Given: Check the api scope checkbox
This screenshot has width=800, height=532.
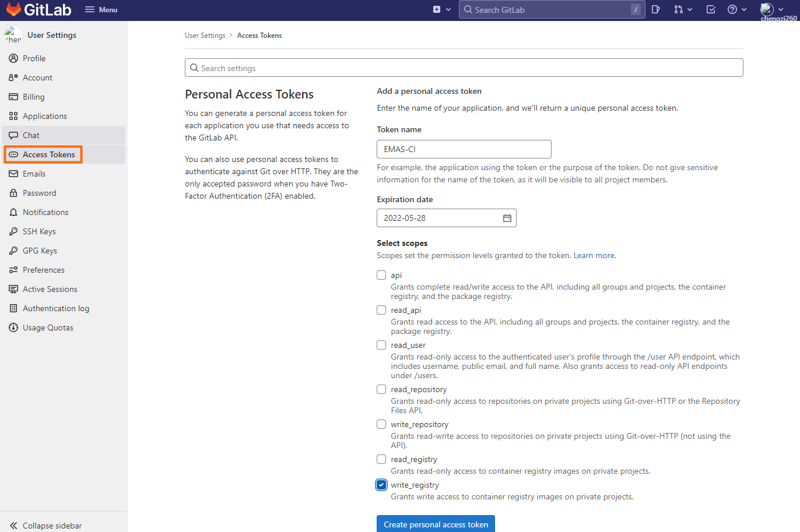Looking at the screenshot, I should [x=381, y=275].
